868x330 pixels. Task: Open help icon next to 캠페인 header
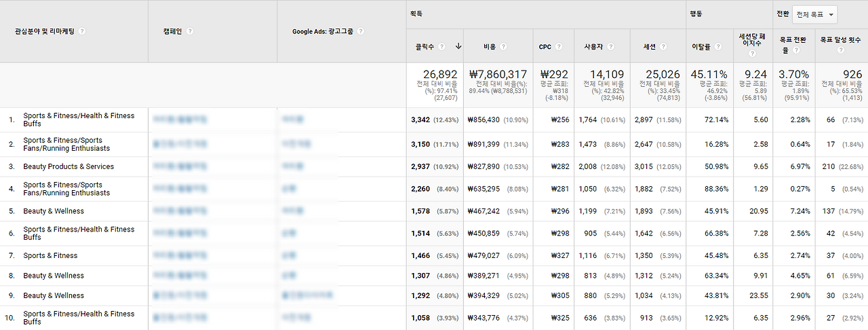coord(190,31)
